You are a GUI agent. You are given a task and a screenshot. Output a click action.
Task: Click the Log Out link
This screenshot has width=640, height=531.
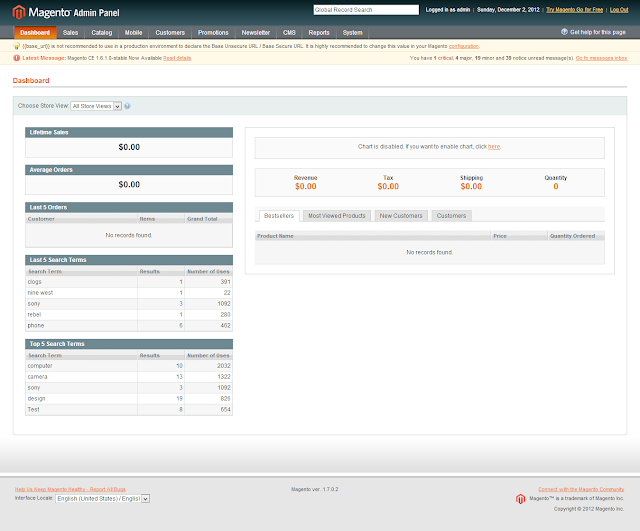click(x=619, y=10)
